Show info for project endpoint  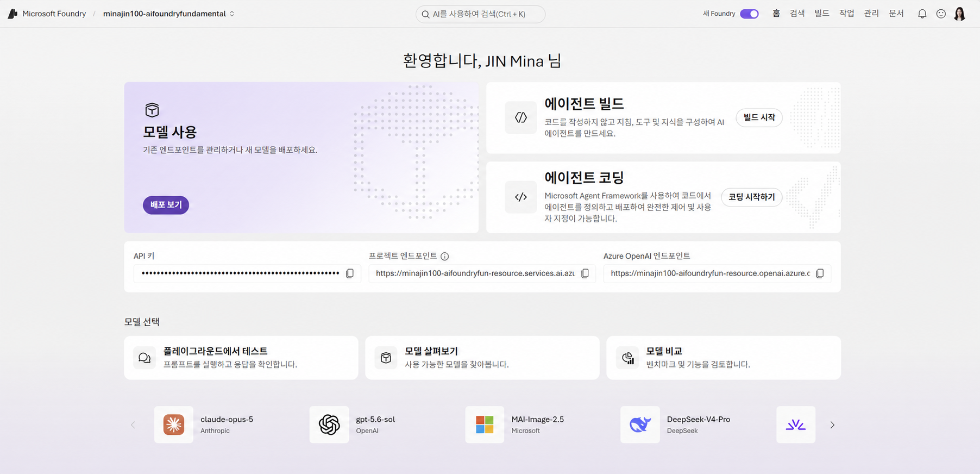444,256
